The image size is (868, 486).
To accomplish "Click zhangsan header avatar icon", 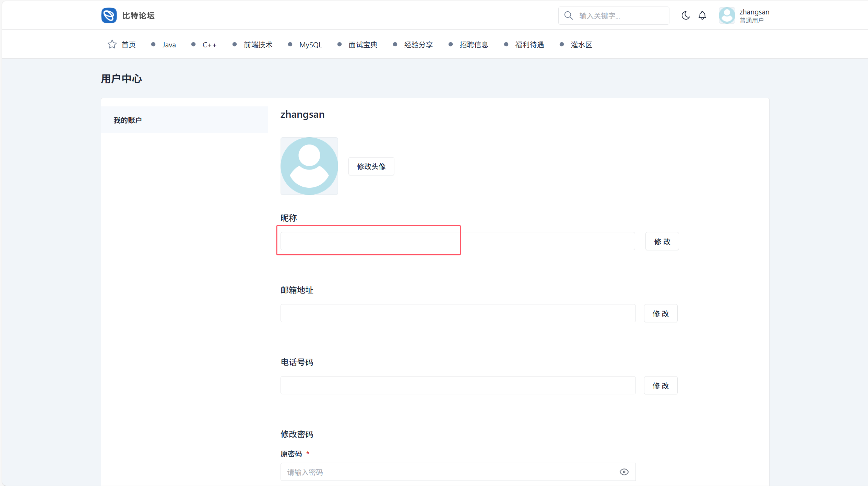I will pos(727,16).
